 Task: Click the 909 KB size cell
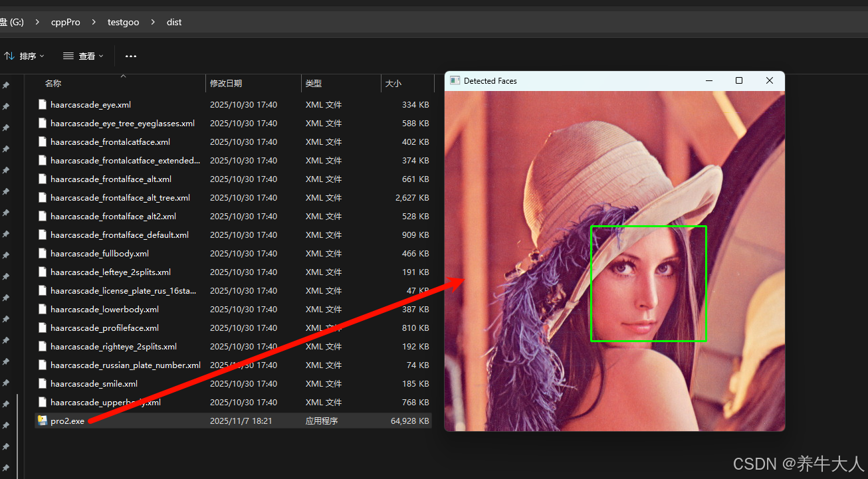point(415,235)
